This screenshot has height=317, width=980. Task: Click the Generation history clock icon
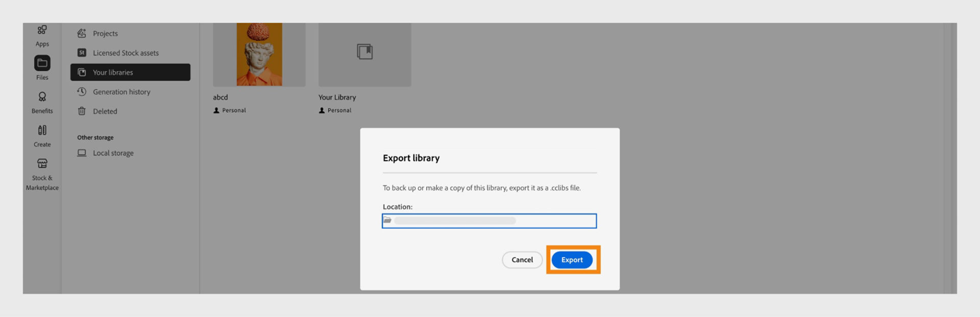pos(82,92)
